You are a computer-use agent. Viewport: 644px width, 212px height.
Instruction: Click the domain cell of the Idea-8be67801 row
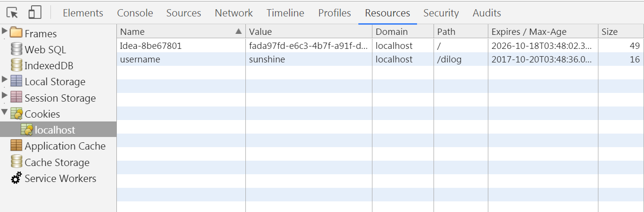pos(403,45)
